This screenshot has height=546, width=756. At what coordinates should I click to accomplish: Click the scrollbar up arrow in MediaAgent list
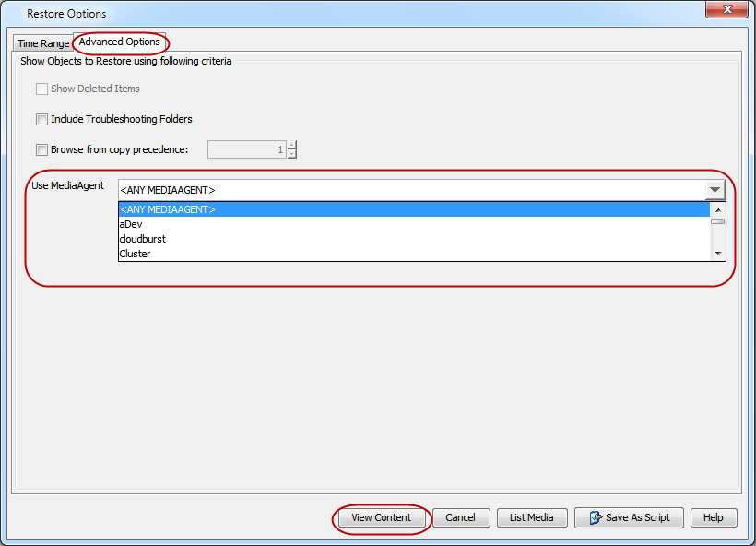pos(718,209)
